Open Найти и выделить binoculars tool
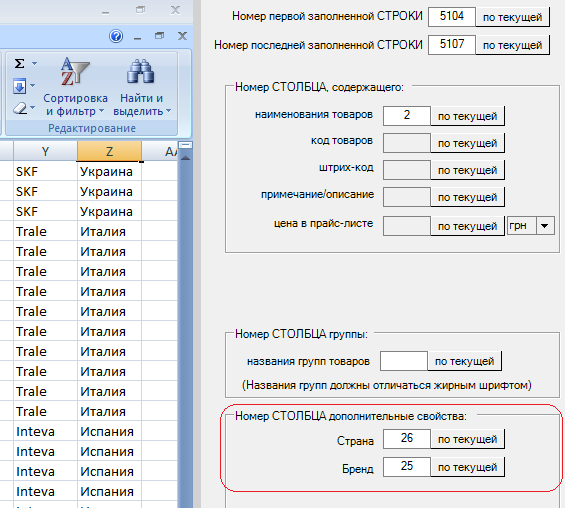Screen dimensions: 565x508 coord(142,87)
